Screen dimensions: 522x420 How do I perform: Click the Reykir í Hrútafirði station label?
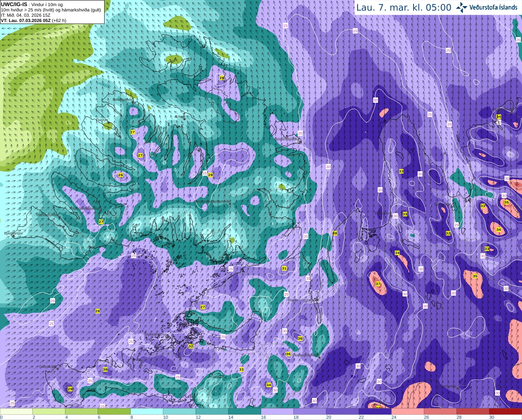click(x=302, y=300)
